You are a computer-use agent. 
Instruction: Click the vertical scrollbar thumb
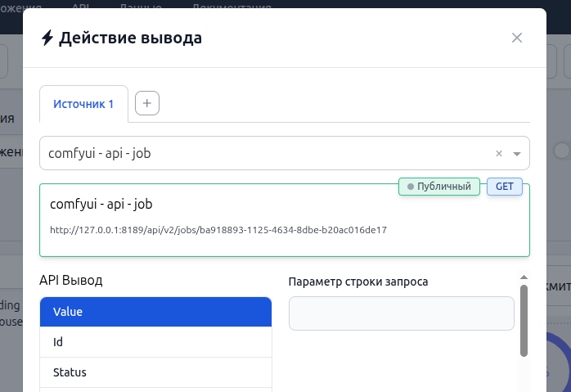tap(524, 321)
